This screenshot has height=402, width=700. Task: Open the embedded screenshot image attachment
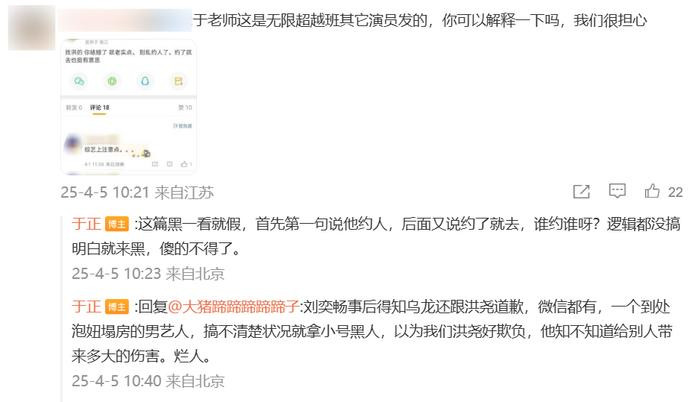click(129, 106)
